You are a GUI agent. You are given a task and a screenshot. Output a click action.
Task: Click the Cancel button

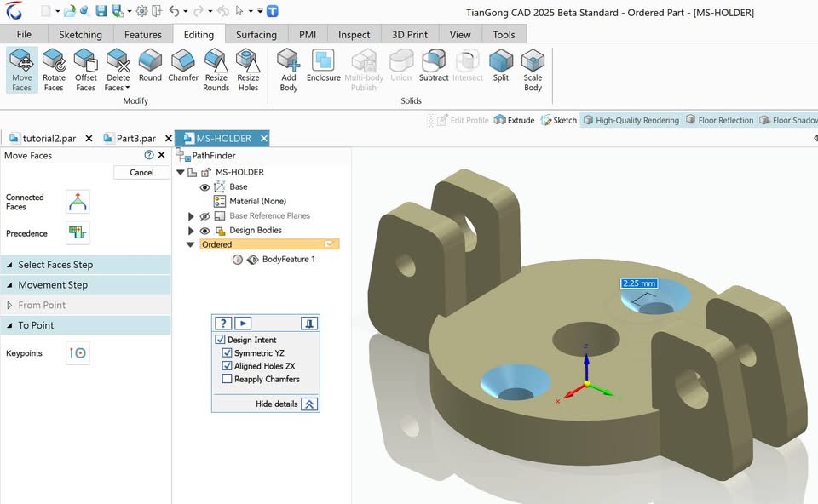141,173
